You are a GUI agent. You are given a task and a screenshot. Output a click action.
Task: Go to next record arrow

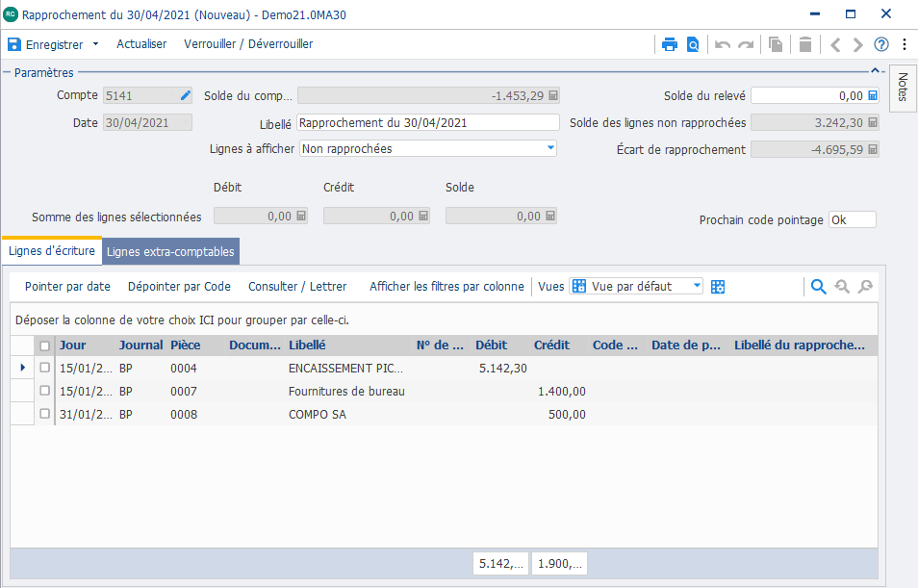pos(857,44)
